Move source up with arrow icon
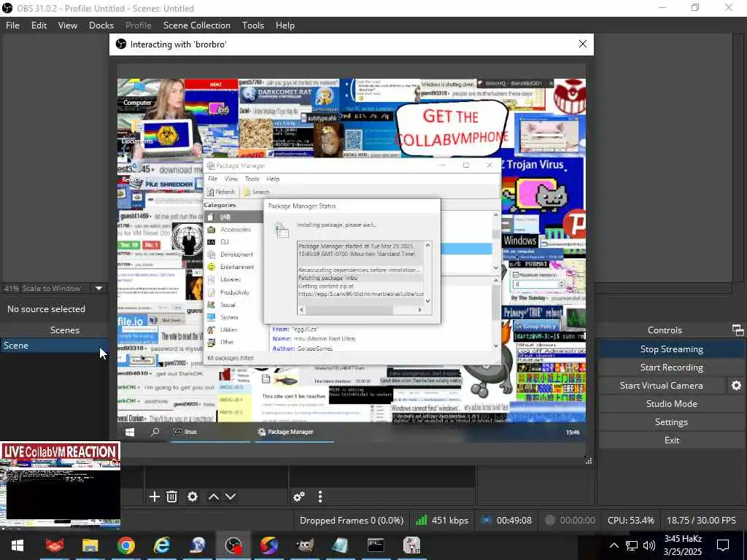This screenshot has height=560, width=747. (x=214, y=497)
